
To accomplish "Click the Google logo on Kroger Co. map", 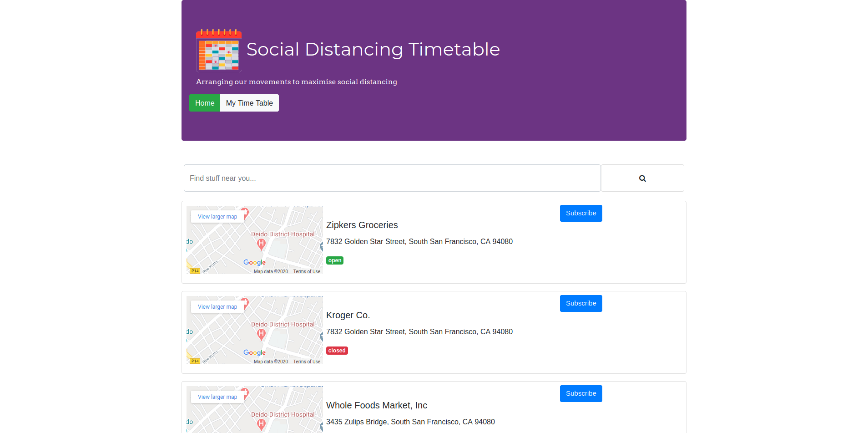I will tap(254, 352).
